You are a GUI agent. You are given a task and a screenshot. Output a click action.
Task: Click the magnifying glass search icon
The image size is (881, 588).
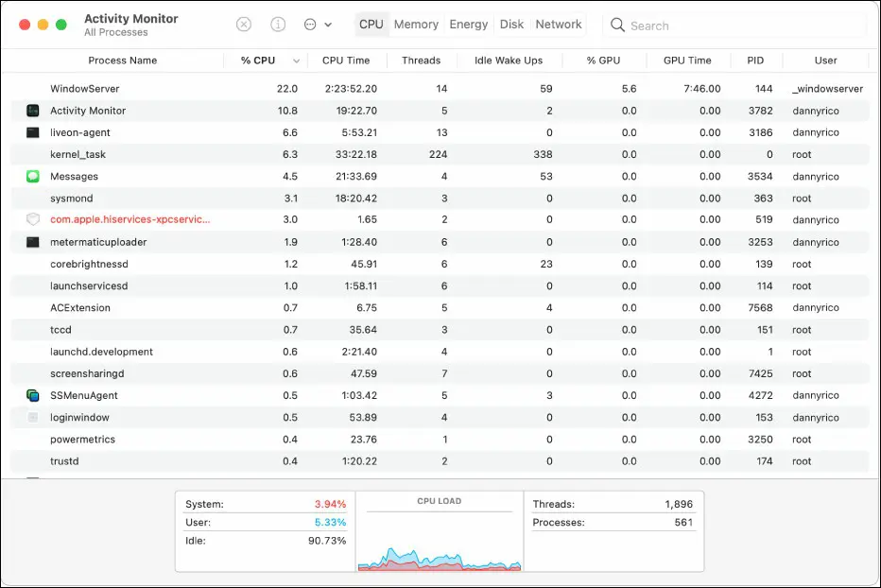617,25
